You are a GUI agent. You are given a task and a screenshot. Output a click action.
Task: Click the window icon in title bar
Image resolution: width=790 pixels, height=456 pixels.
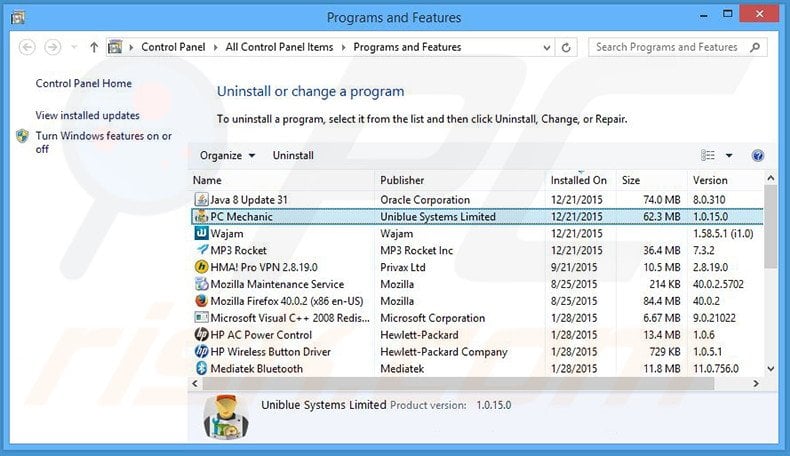point(18,18)
